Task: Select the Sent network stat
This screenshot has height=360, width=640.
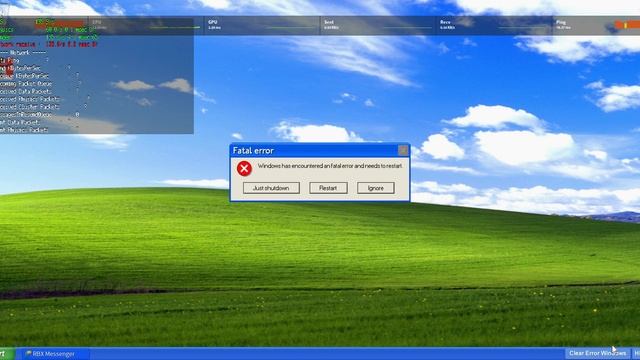Action: click(378, 25)
